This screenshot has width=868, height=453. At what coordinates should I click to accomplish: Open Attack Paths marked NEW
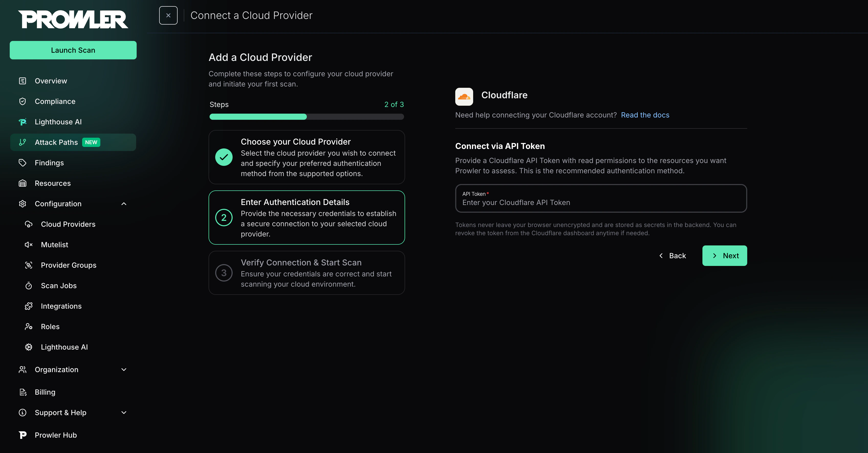pos(56,142)
